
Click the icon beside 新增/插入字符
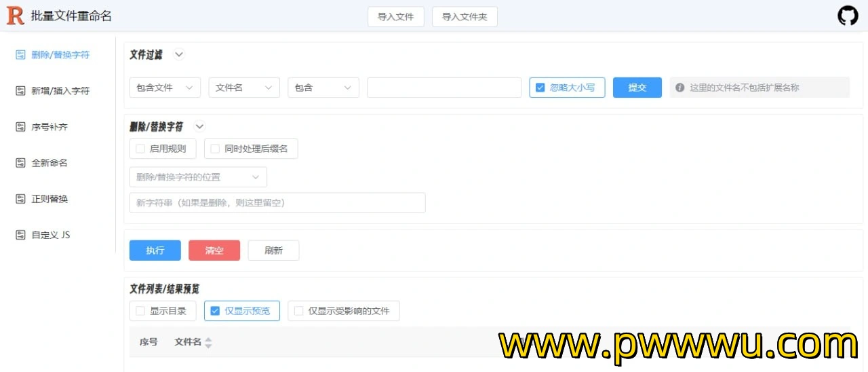point(20,91)
